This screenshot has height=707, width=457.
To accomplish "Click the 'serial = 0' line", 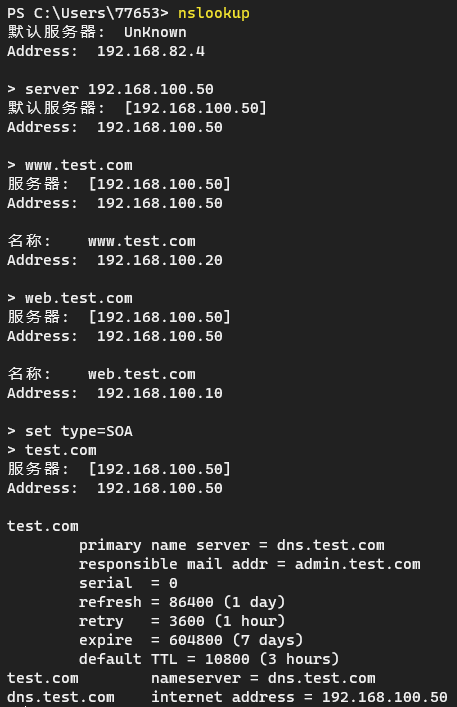I will (128, 583).
